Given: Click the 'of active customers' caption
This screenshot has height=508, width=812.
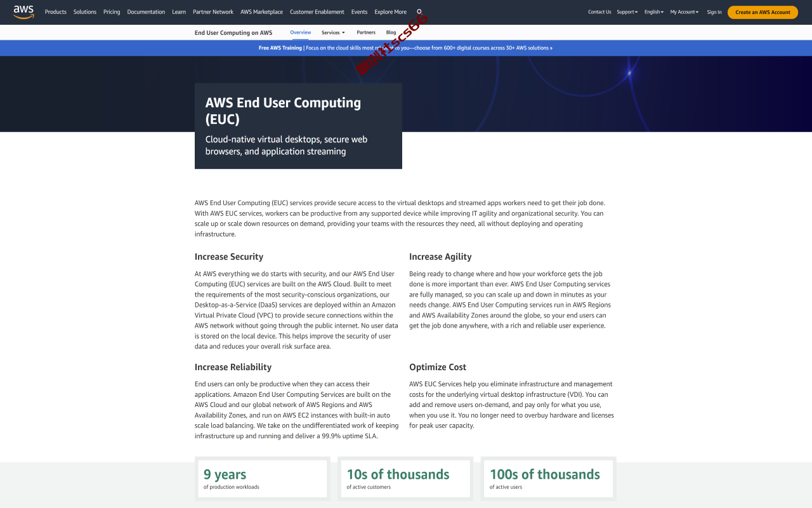Looking at the screenshot, I should point(369,487).
